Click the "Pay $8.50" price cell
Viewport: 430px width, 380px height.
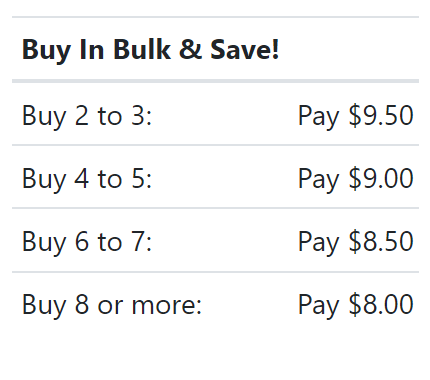pyautogui.click(x=356, y=242)
